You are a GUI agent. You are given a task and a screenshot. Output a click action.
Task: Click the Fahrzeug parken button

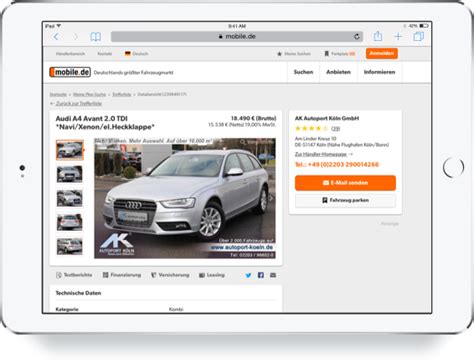pos(345,200)
